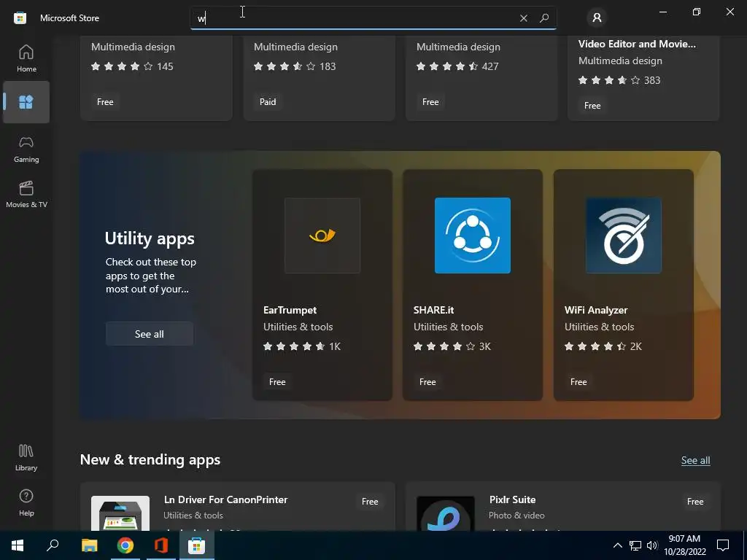Click WiFi Analyzer star rating 2K
This screenshot has width=747, height=560.
click(x=603, y=346)
